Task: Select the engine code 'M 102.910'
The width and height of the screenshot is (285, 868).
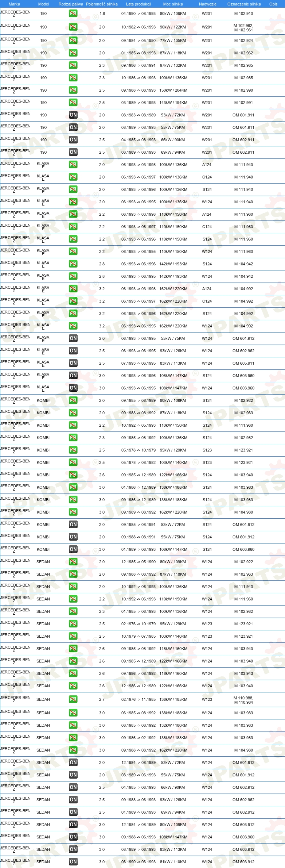Action: tap(243, 14)
